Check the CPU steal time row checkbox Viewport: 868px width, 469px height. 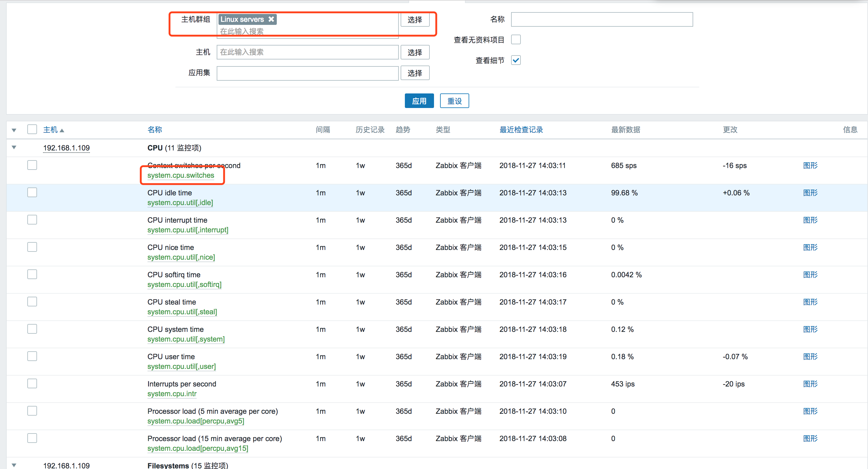point(32,302)
